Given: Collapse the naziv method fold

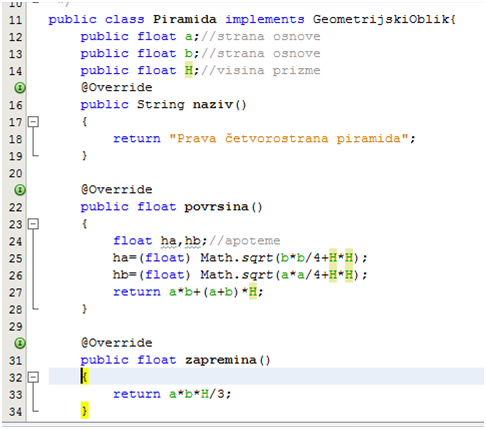Looking at the screenshot, I should pyautogui.click(x=33, y=122).
